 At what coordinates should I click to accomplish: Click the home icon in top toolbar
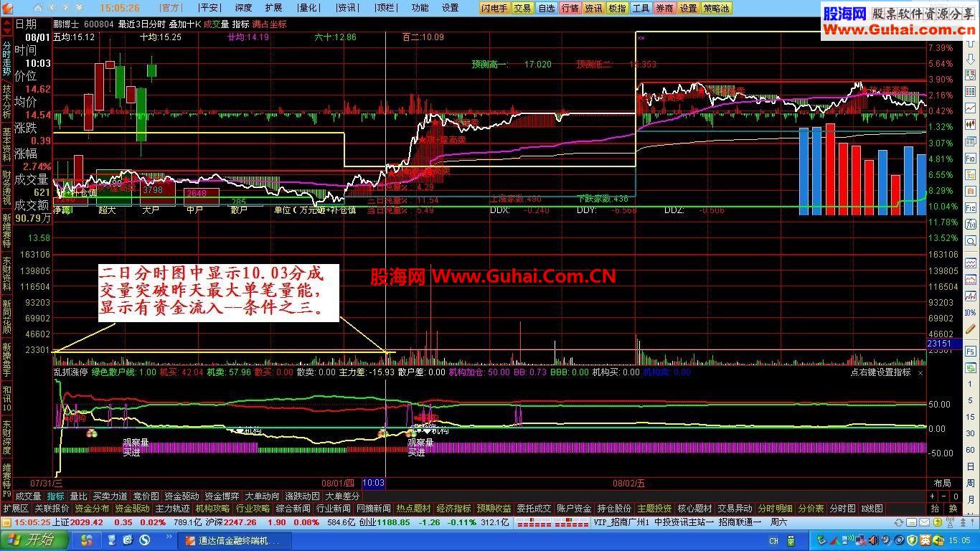click(38, 8)
